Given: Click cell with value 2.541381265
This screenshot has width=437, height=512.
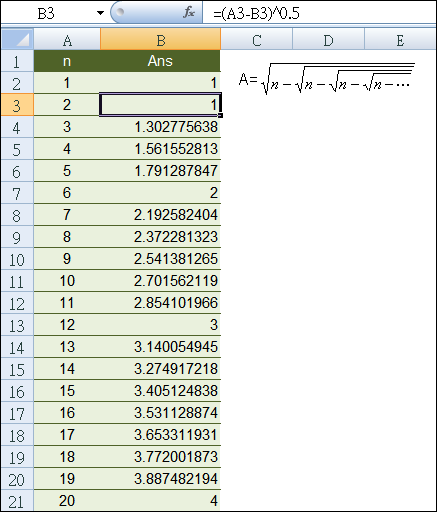Looking at the screenshot, I should 160,259.
